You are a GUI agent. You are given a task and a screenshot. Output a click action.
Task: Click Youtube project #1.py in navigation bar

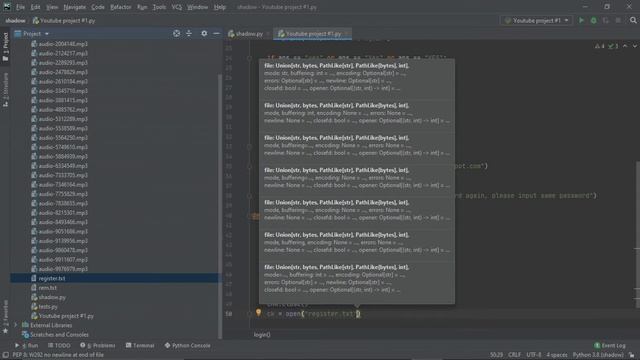[x=64, y=20]
